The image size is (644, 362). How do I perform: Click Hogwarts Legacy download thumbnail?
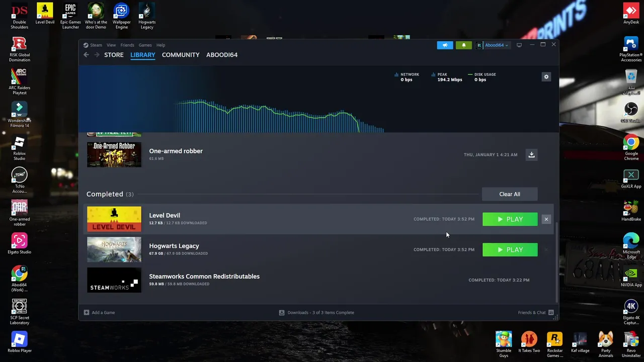(114, 249)
